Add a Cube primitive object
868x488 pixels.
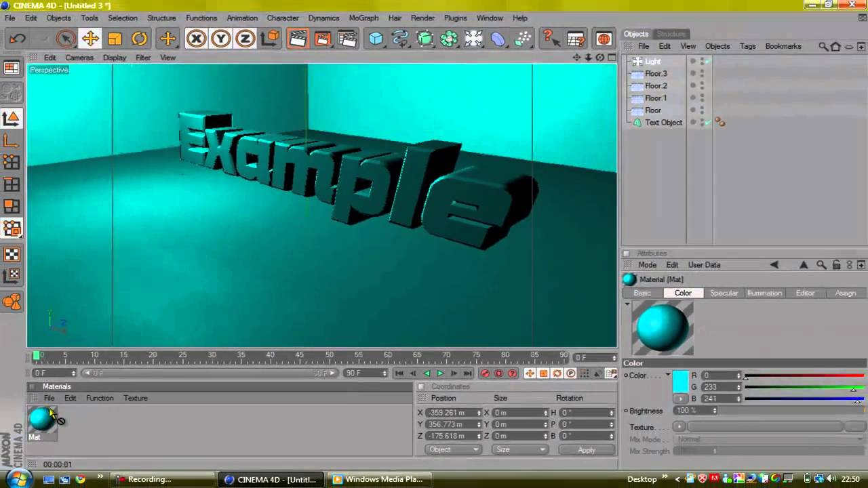tap(376, 39)
